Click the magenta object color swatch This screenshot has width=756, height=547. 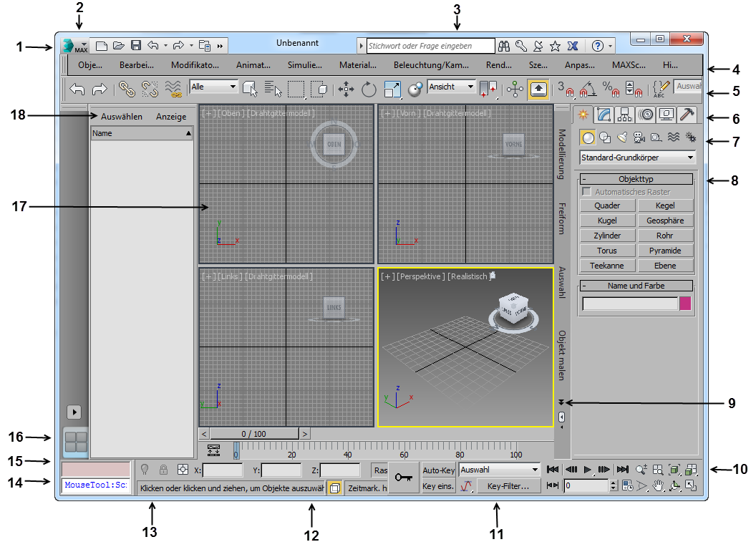pos(685,304)
